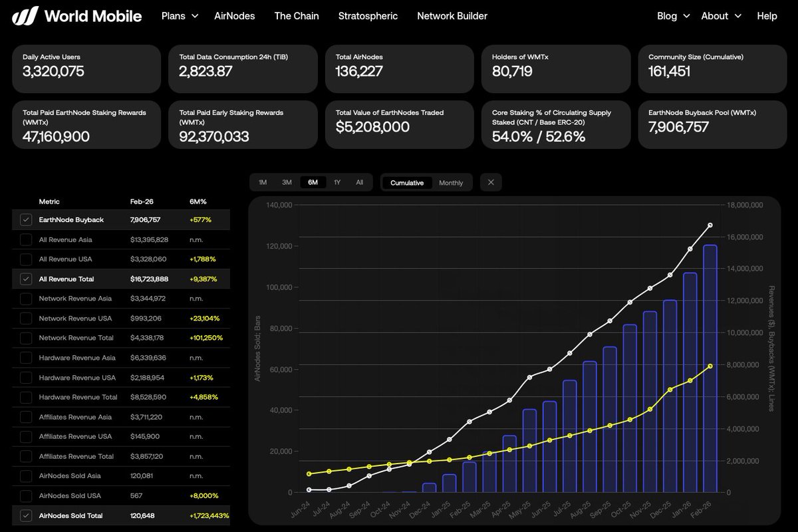Enable the Affiliates Revenue Asia checkbox

tap(27, 416)
